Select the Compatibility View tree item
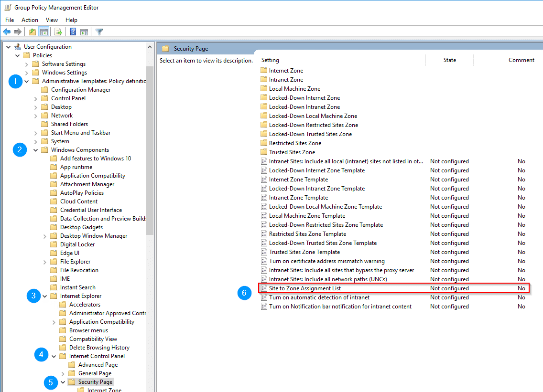543x392 pixels. coord(93,339)
